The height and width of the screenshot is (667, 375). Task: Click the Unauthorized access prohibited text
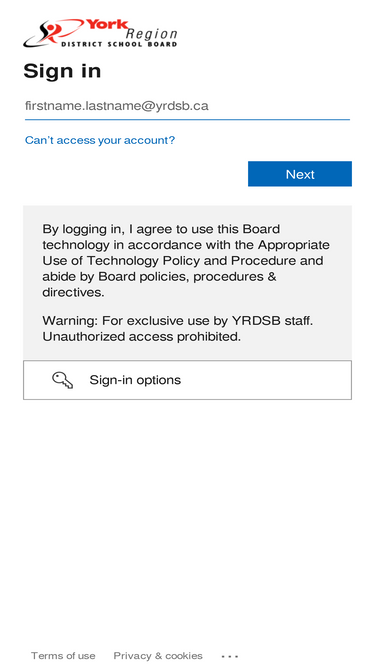click(142, 336)
